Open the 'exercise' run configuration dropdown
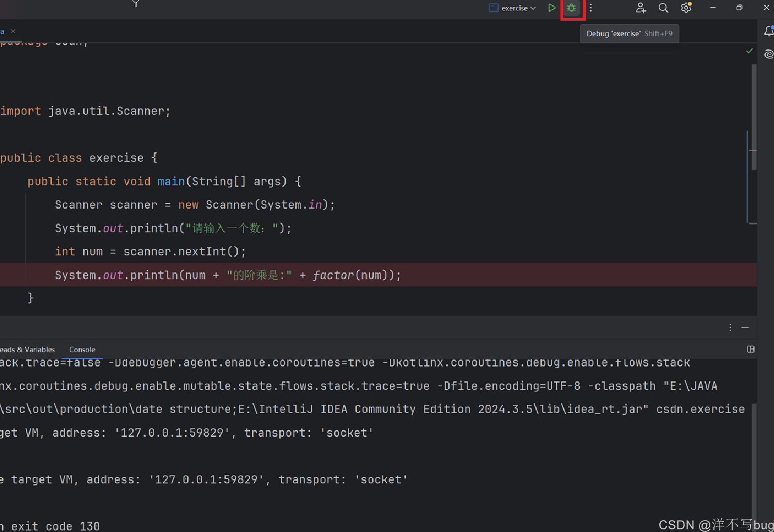Image resolution: width=774 pixels, height=532 pixels. point(512,8)
